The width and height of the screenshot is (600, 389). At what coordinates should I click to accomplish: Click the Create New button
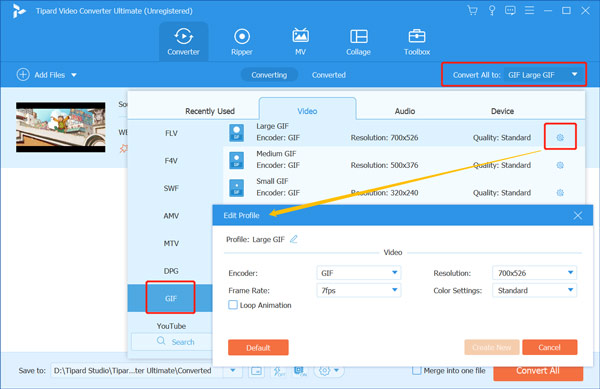pyautogui.click(x=492, y=347)
